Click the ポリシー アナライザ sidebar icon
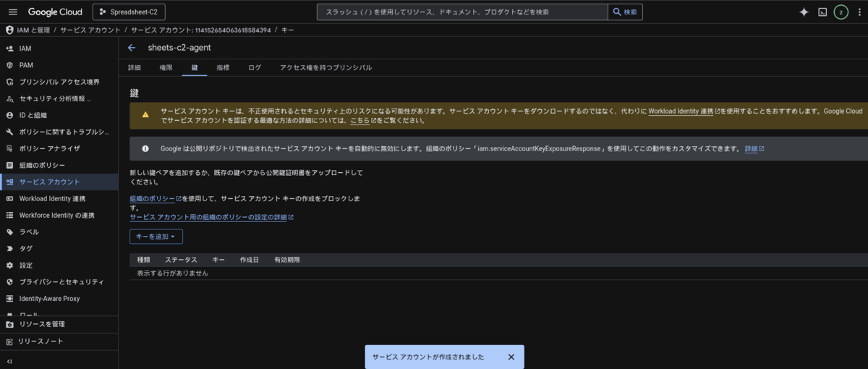The height and width of the screenshot is (369, 868). point(9,148)
